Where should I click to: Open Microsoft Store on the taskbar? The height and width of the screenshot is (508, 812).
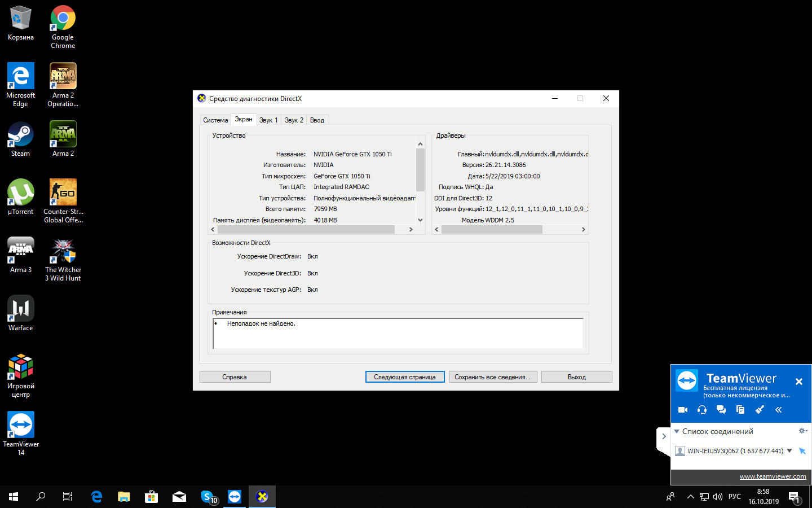(151, 497)
